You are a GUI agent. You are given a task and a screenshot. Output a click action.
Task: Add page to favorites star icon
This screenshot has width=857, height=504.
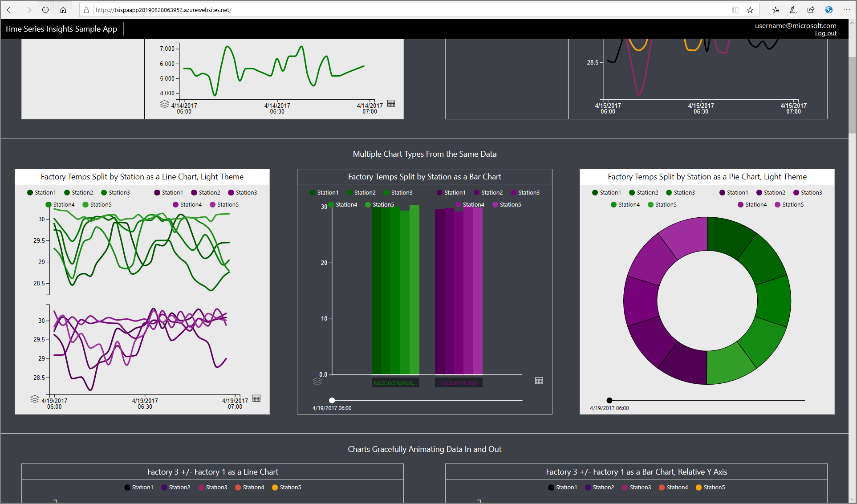pyautogui.click(x=750, y=10)
